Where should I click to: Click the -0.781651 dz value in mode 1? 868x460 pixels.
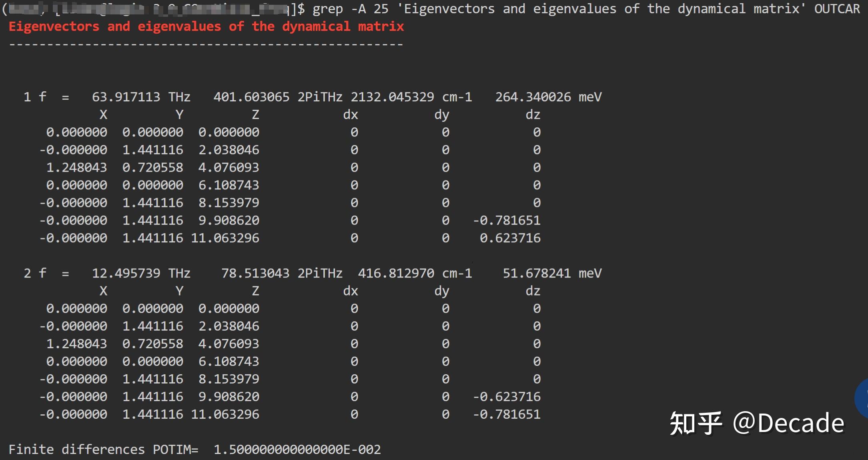[x=506, y=220]
